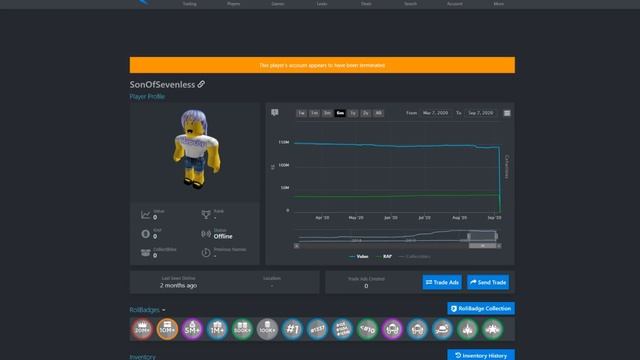
Task: Click the last green star badge
Action: pyautogui.click(x=493, y=329)
